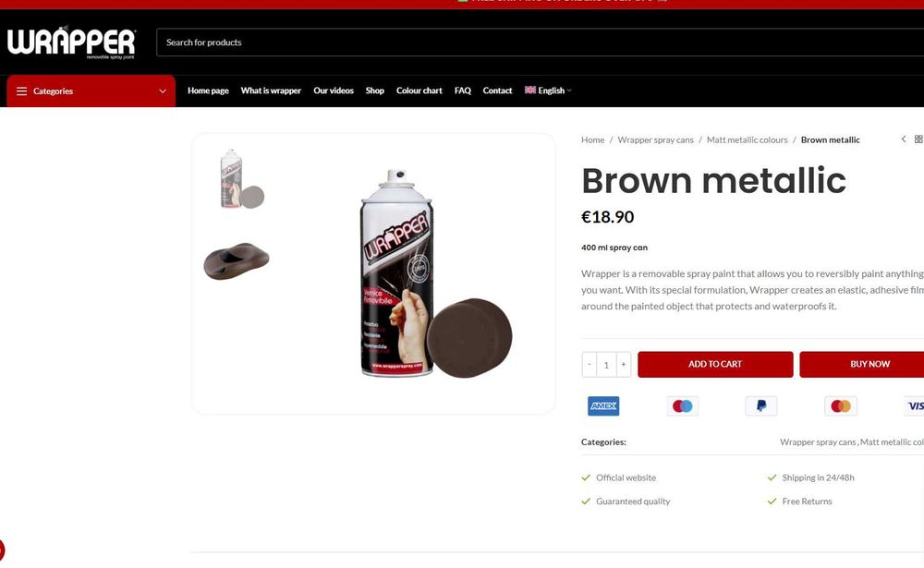Viewport: 924px width, 568px height.
Task: Increase quantity with the plus button
Action: (624, 365)
